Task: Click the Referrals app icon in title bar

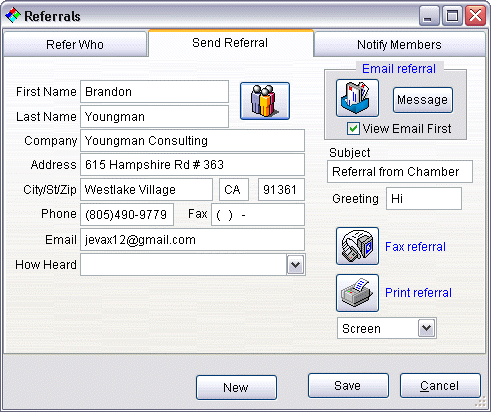Action: [x=13, y=16]
